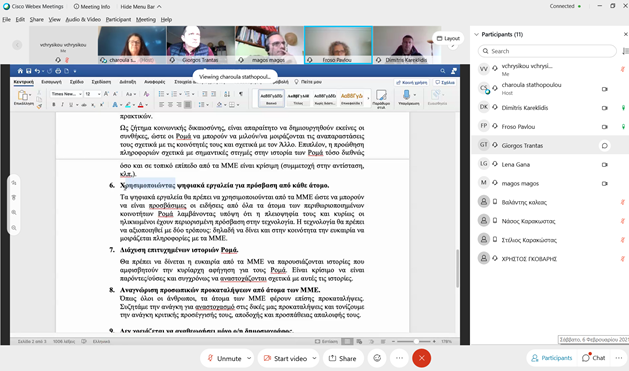629x371 pixels.
Task: Open the Participant menu
Action: (118, 19)
